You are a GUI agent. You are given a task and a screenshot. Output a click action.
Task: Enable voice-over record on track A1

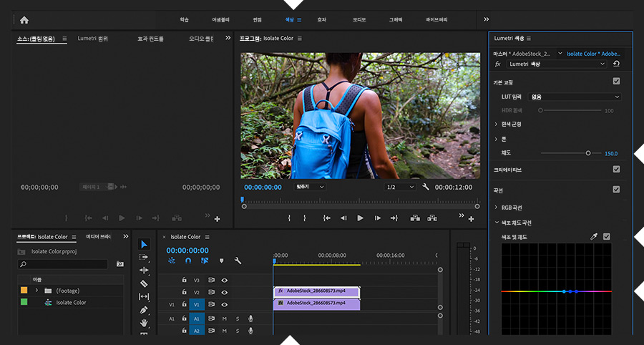pos(250,319)
